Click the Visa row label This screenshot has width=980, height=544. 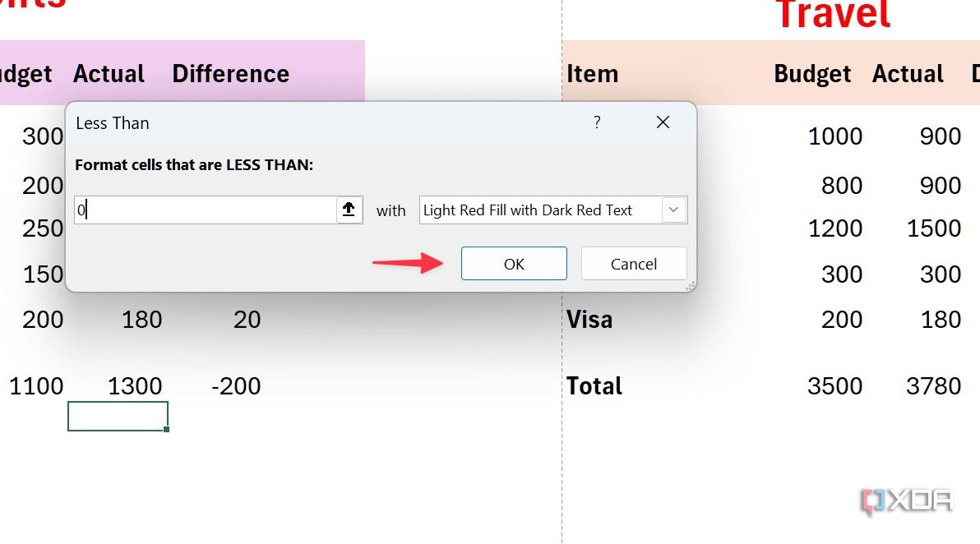[x=589, y=319]
